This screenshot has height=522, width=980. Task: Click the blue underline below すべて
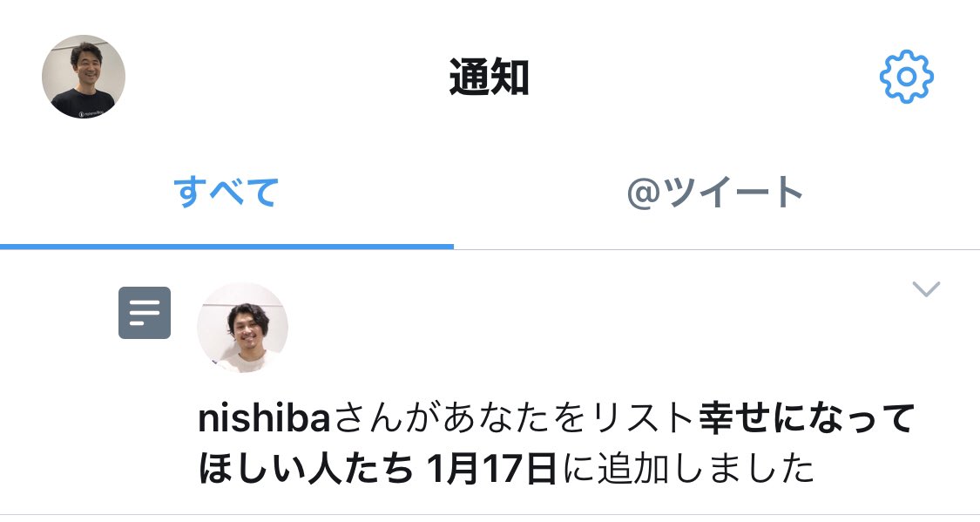(x=226, y=247)
